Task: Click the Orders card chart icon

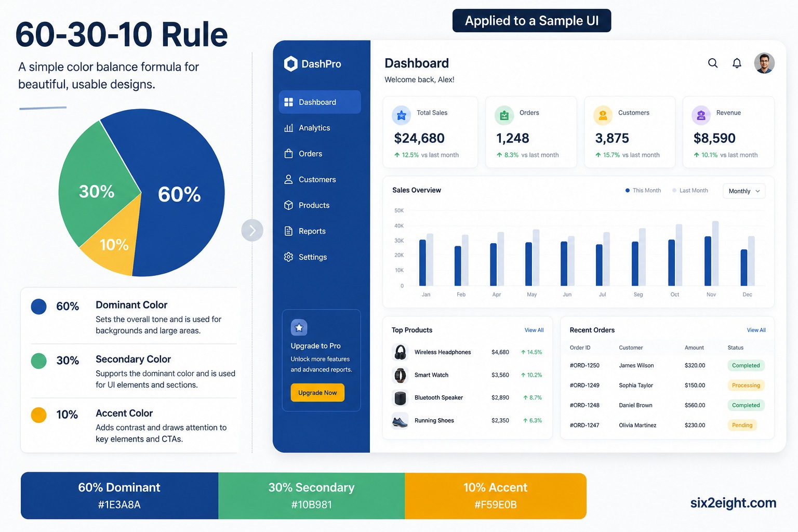Action: (504, 115)
